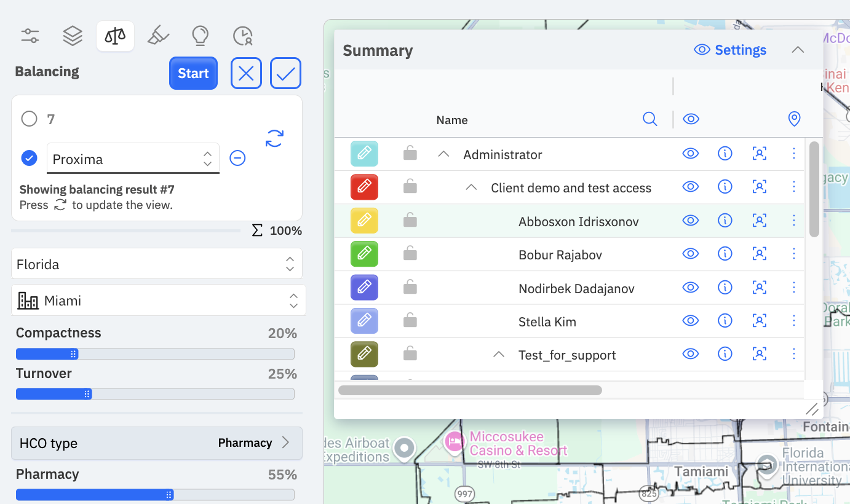This screenshot has height=504, width=850.
Task: Toggle visibility eye for Administrator row
Action: [x=691, y=154]
